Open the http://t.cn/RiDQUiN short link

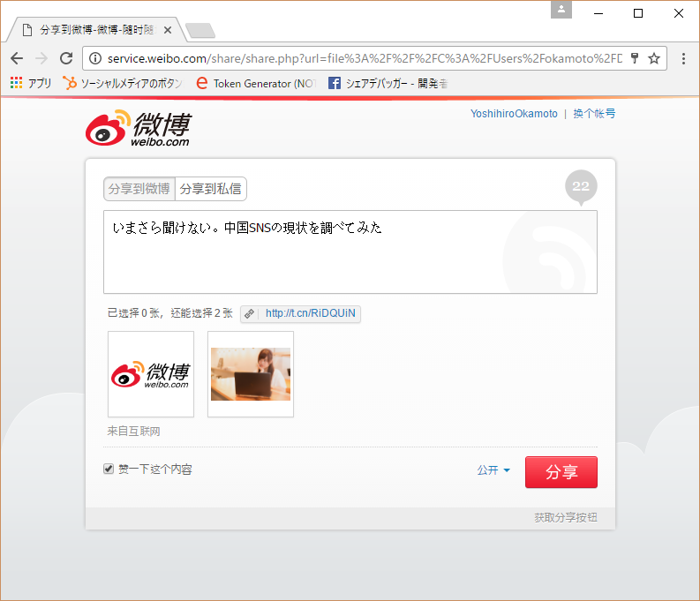310,313
